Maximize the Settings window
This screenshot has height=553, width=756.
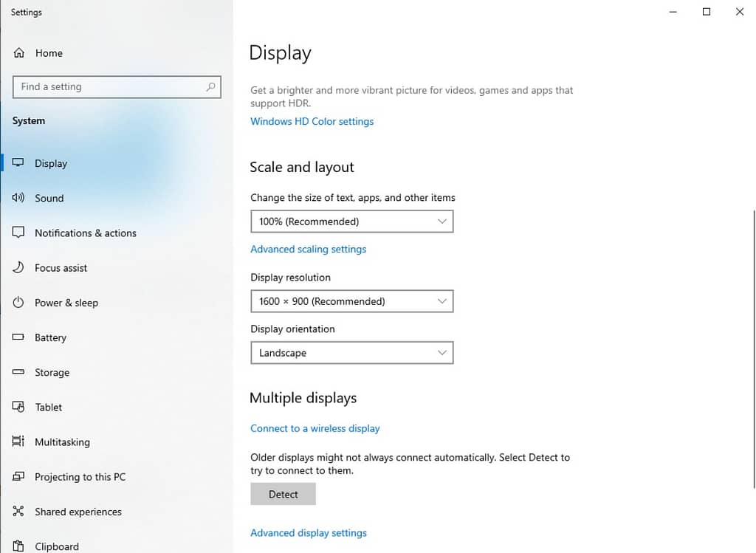coord(707,12)
